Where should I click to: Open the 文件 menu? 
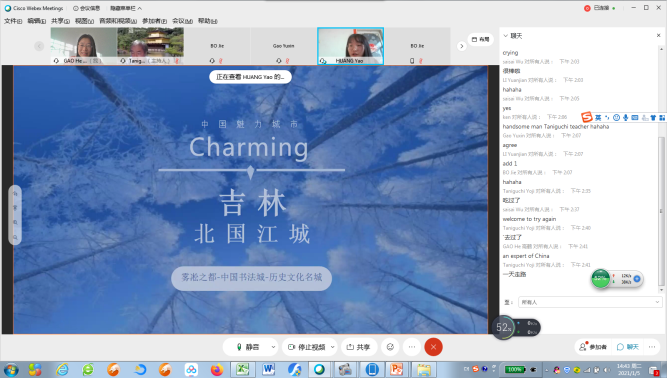point(13,21)
